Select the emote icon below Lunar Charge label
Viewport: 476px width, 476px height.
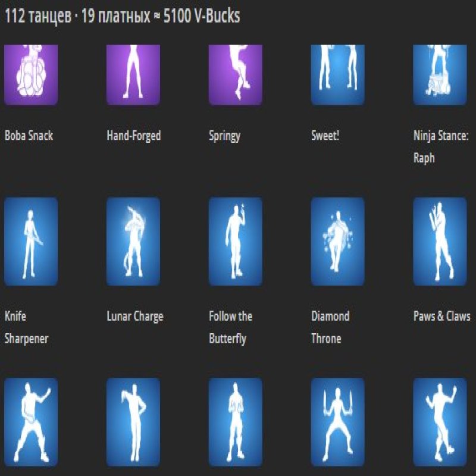pyautogui.click(x=133, y=422)
